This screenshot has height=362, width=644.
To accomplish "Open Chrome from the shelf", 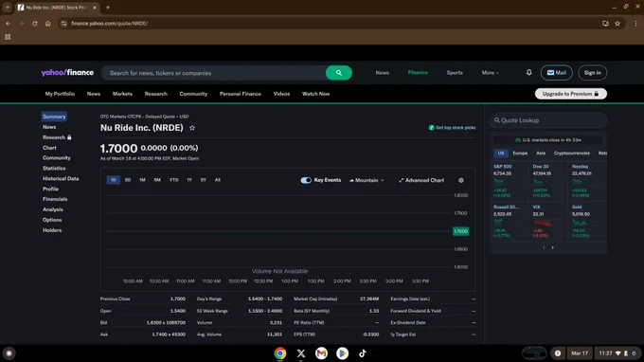I will click(x=280, y=353).
